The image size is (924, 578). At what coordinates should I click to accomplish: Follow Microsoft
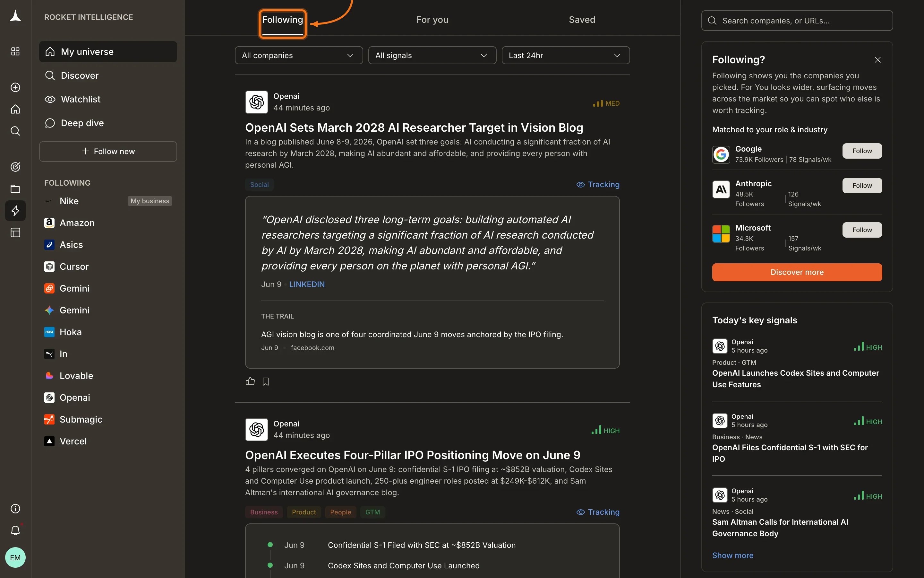point(862,230)
